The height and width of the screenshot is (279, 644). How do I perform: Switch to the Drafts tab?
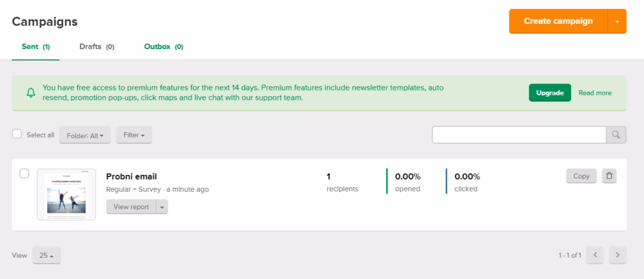(x=97, y=46)
